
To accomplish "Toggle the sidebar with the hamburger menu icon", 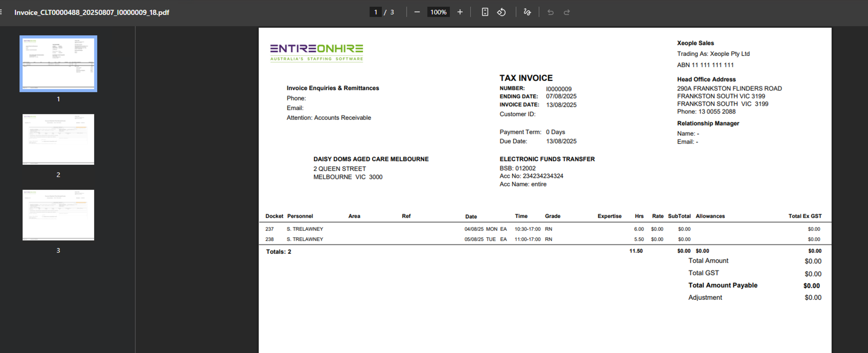I will [2, 12].
